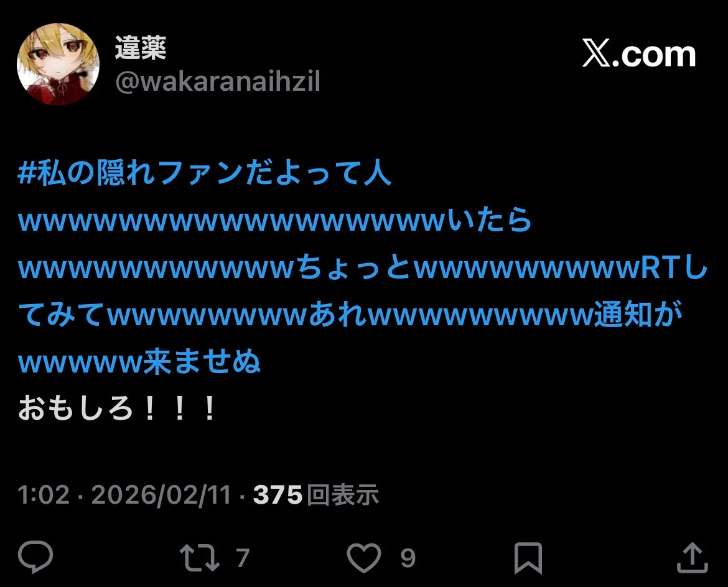Screen dimensions: 728x587
Task: Click the tweet text おもしろ!!!
Action: [x=117, y=409]
